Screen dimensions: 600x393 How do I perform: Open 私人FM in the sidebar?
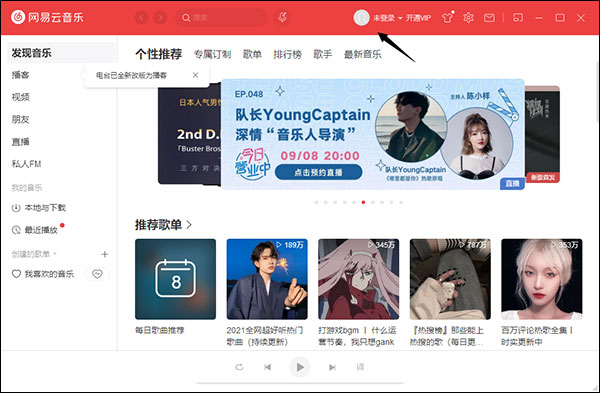pyautogui.click(x=26, y=164)
